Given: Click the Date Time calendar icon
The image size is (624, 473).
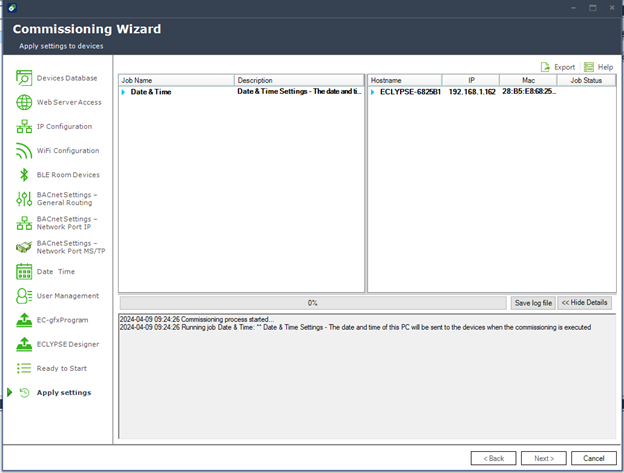Looking at the screenshot, I should point(24,271).
